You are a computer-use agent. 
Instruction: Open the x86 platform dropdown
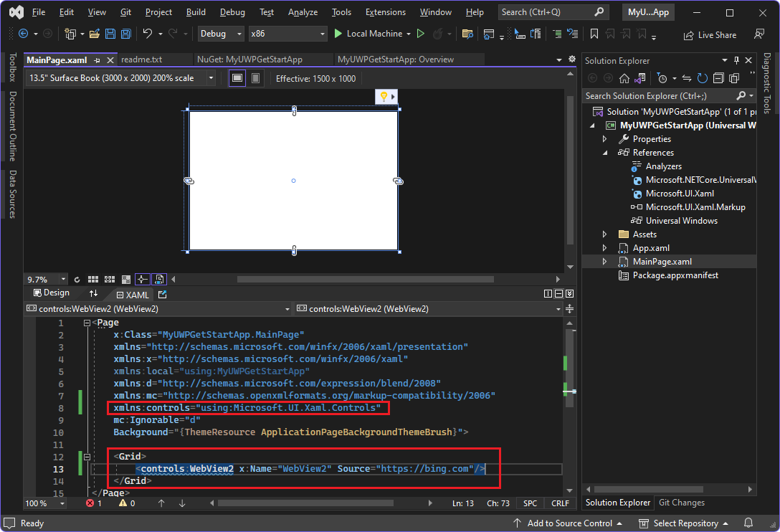[287, 33]
